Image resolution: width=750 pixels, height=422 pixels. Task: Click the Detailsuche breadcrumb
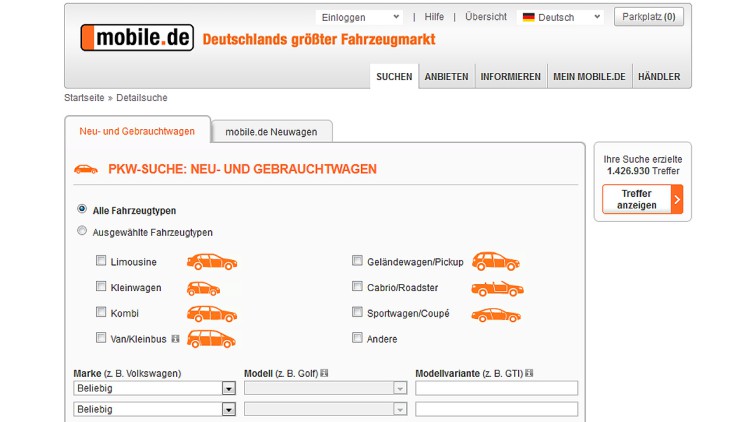pos(142,98)
